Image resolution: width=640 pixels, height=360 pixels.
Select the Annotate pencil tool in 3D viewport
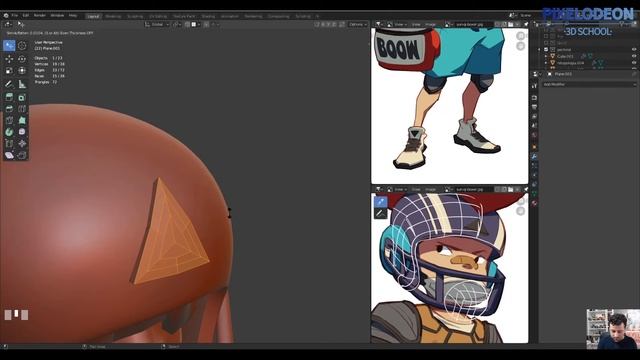click(x=9, y=84)
